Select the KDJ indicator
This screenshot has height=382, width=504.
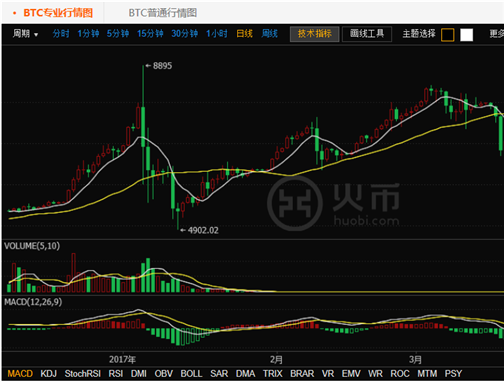tap(49, 374)
